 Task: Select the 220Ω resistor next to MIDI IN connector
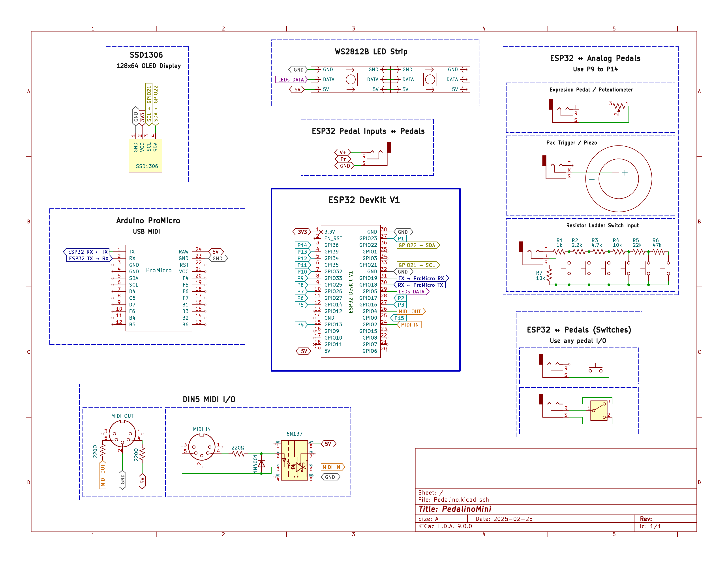[239, 454]
